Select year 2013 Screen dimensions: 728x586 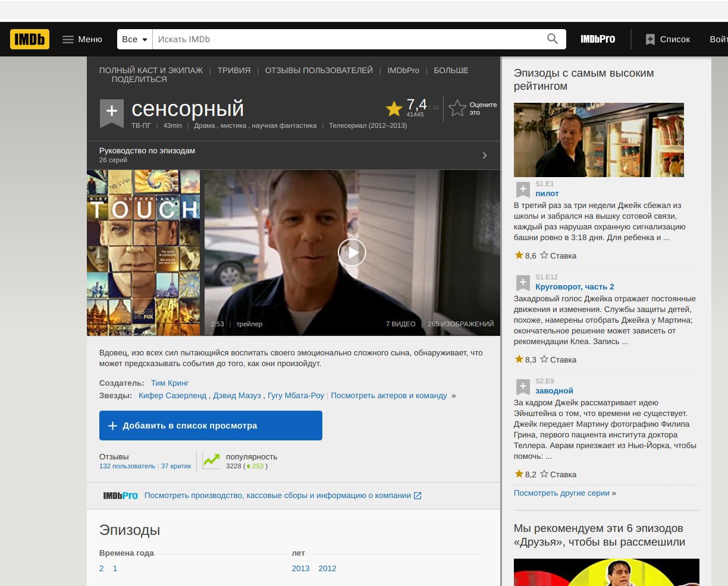click(300, 568)
